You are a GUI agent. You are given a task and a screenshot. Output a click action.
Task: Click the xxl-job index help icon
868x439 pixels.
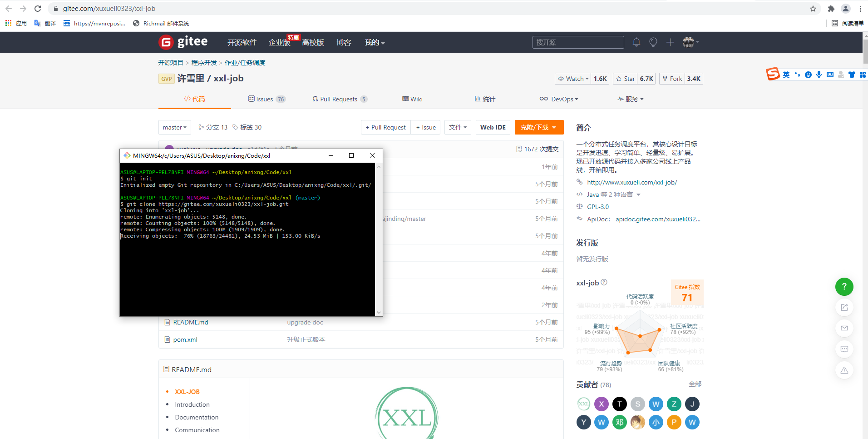point(604,282)
